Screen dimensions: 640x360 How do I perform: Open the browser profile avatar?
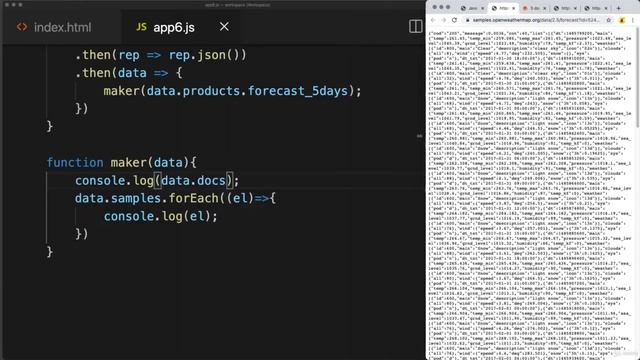pyautogui.click(x=622, y=20)
